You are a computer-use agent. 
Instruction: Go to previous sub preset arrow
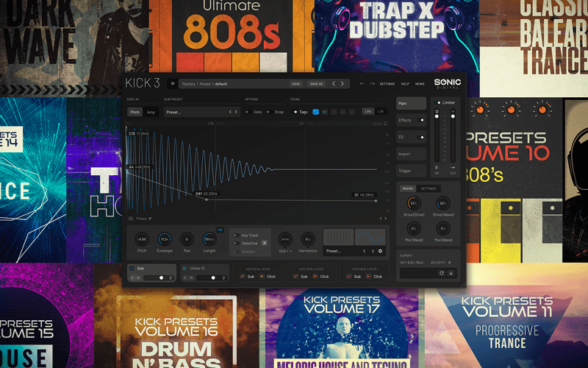point(230,112)
